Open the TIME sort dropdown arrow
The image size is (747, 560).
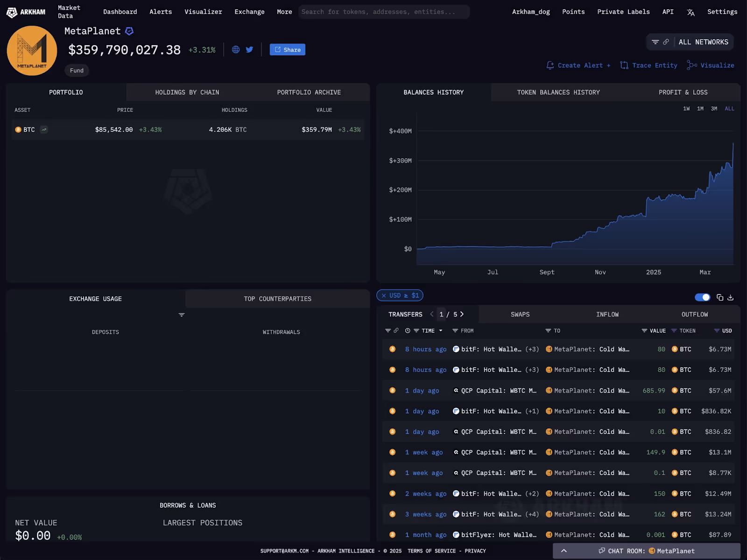[x=440, y=330]
